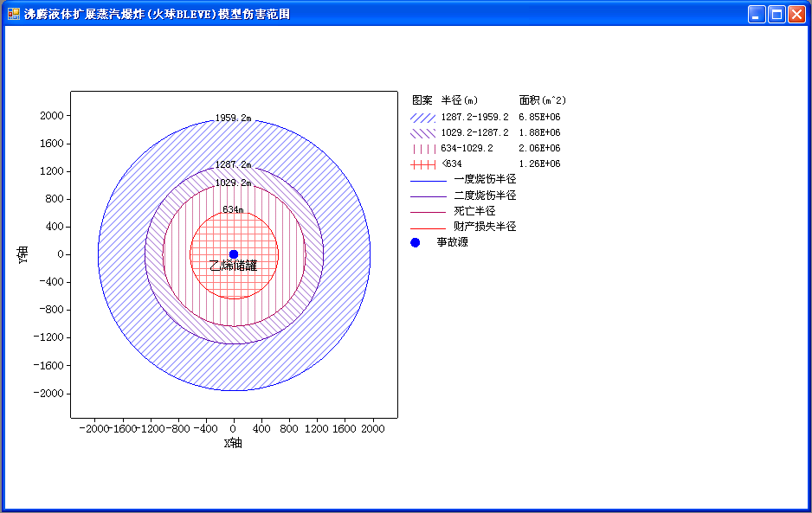The width and height of the screenshot is (812, 513).
Task: Click the 1029.2-1287.2 radius range text
Action: (475, 132)
